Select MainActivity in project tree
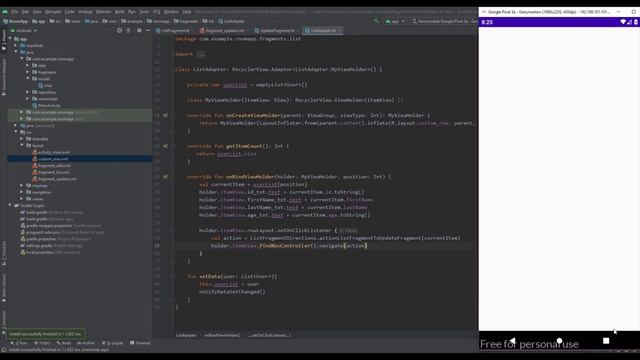 tap(46, 105)
